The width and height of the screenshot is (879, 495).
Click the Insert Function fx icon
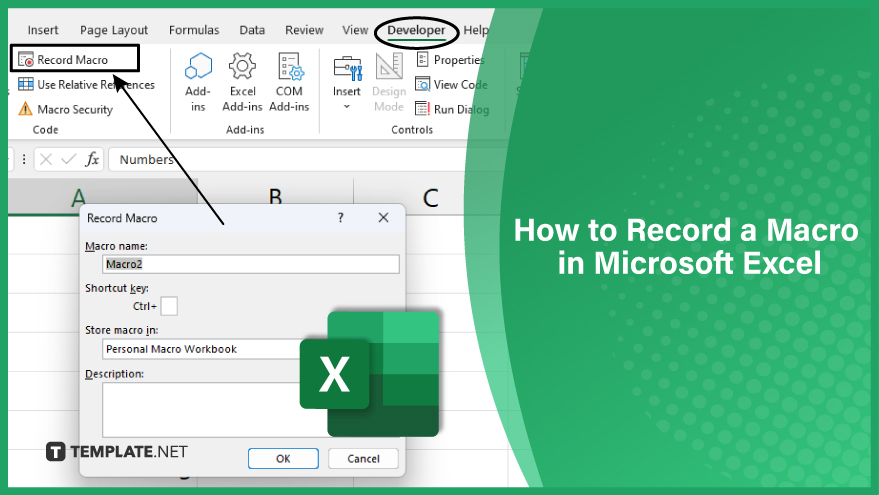tap(92, 160)
